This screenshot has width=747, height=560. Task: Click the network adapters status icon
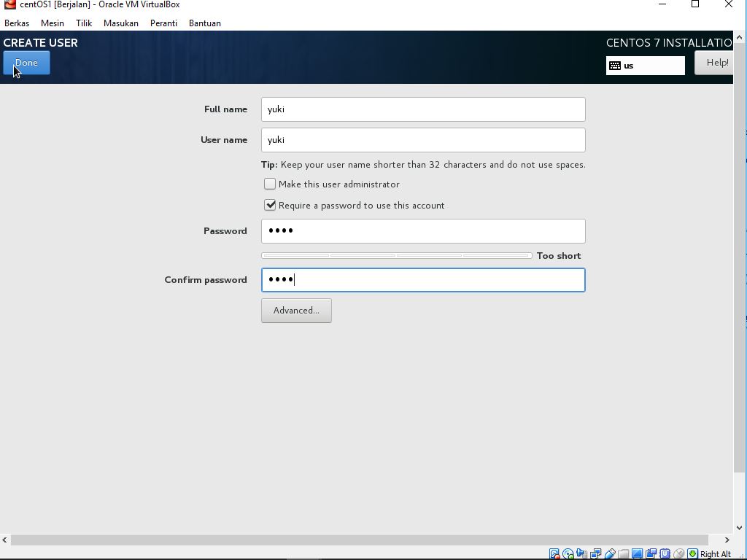595,554
